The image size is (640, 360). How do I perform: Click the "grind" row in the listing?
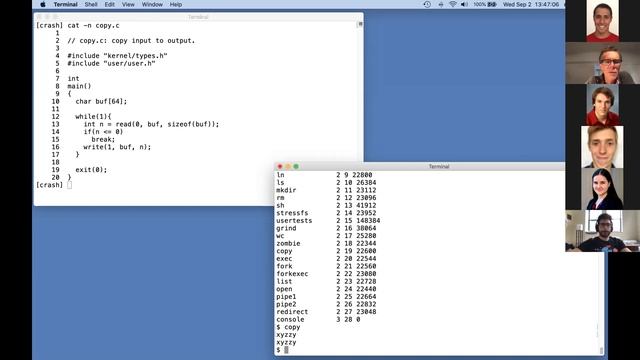click(x=326, y=228)
